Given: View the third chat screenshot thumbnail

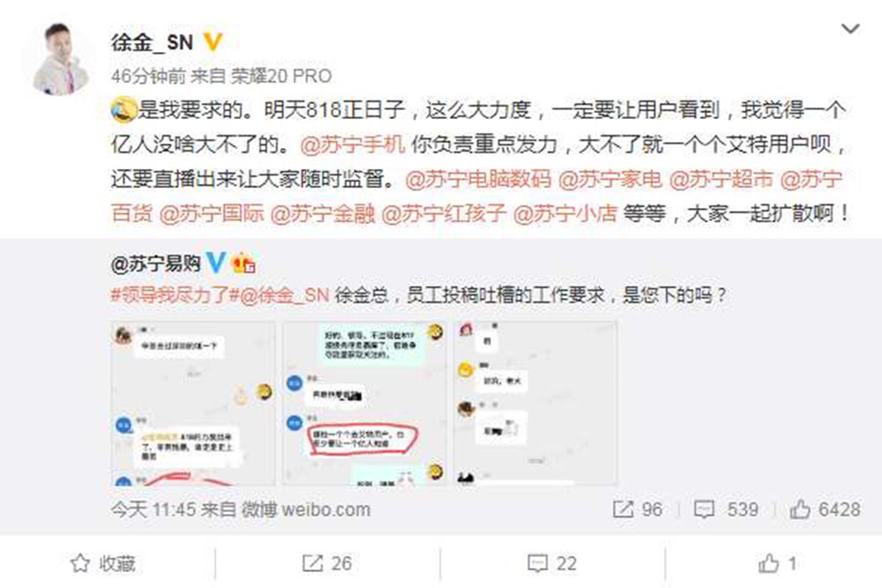Looking at the screenshot, I should point(535,403).
